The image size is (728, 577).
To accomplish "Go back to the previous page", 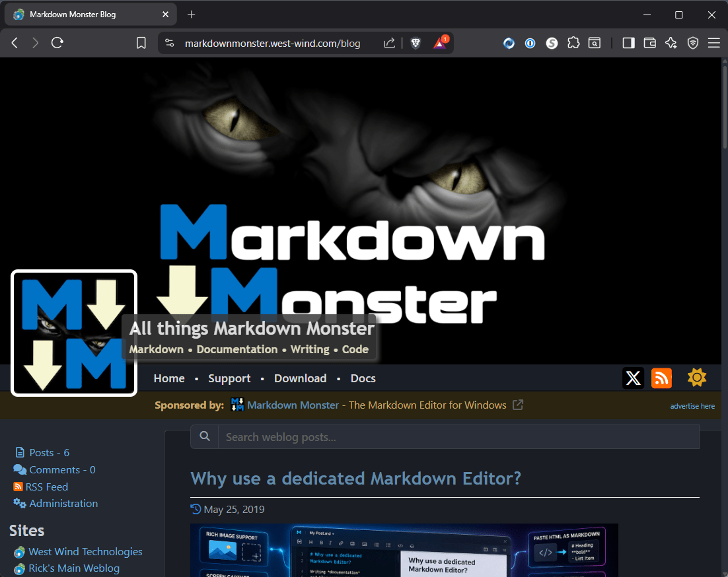I will point(15,43).
